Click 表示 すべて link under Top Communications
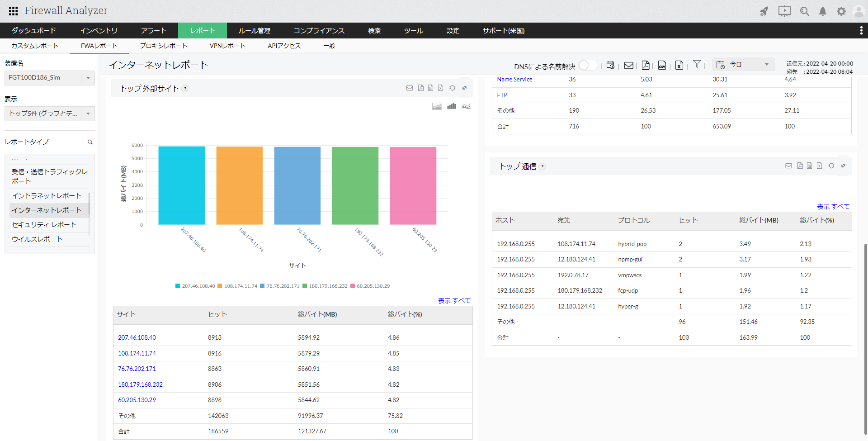The image size is (868, 441). pos(833,207)
